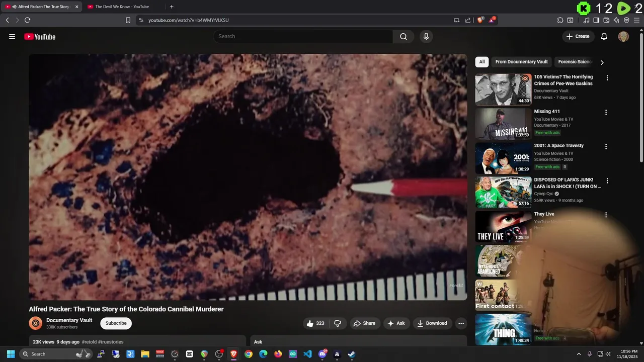Reload the page in the browser

click(27, 20)
